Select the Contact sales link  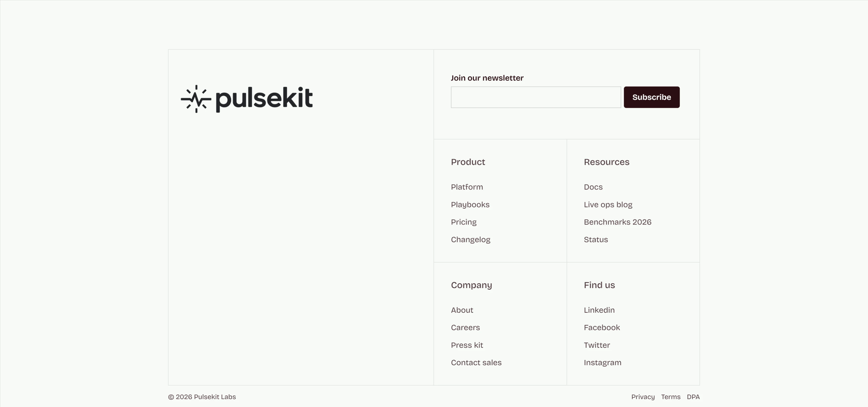pos(476,362)
